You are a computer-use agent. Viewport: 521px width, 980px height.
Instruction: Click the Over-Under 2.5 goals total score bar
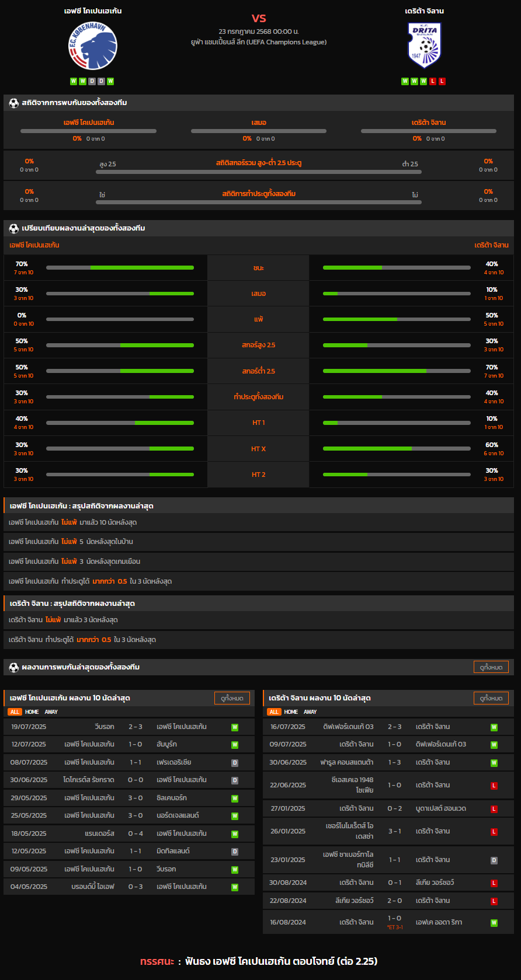click(259, 172)
